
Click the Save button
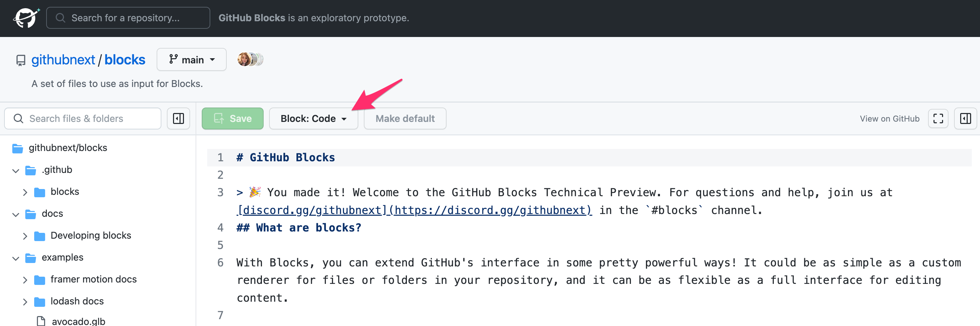pyautogui.click(x=233, y=118)
